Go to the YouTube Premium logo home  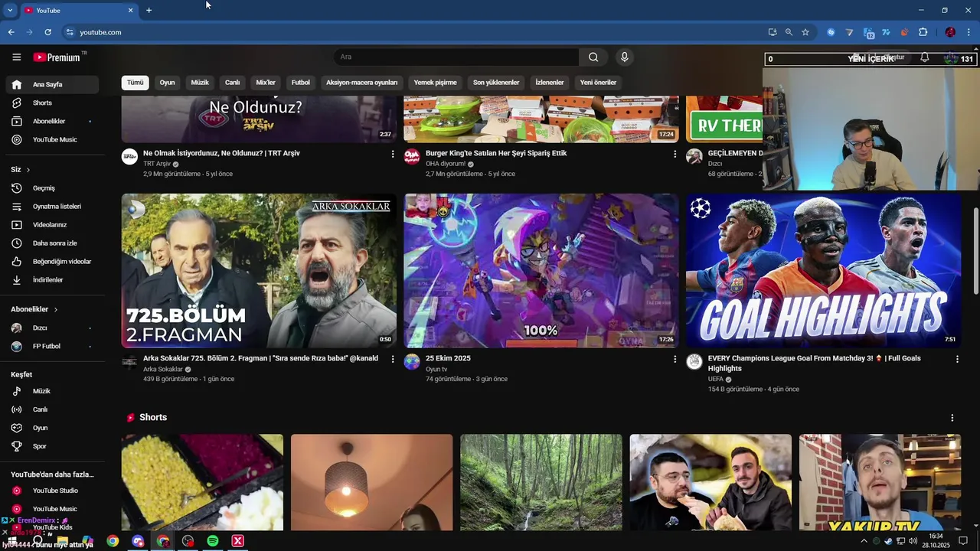[57, 57]
